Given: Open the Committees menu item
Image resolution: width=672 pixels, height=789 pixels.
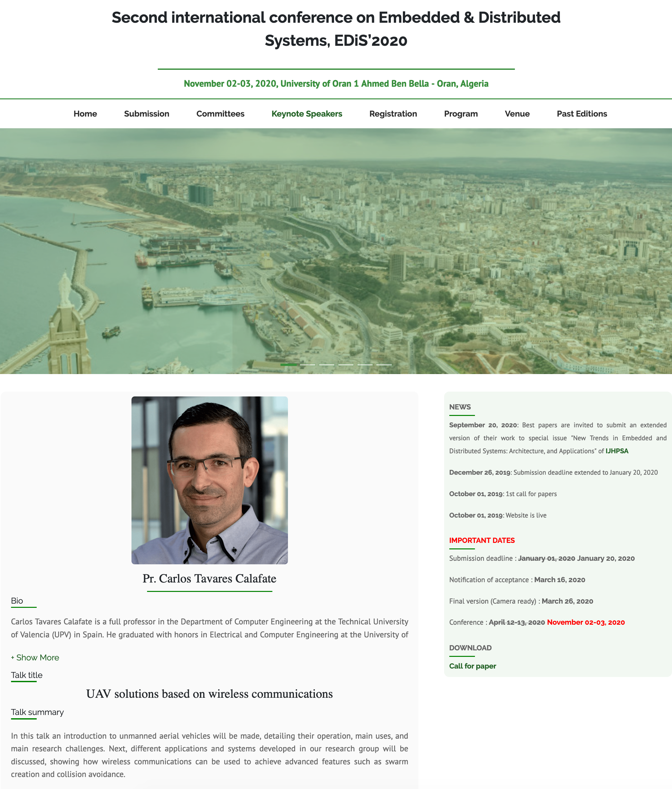Looking at the screenshot, I should [x=220, y=114].
